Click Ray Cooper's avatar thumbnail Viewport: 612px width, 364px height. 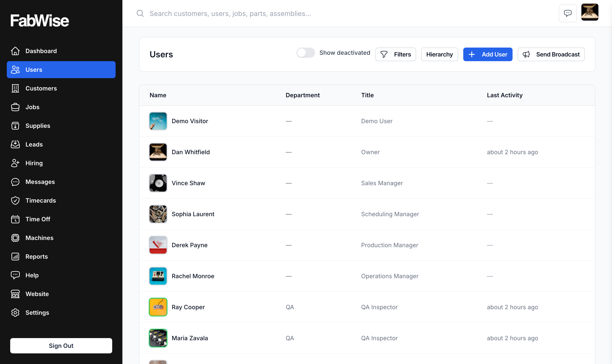point(158,307)
